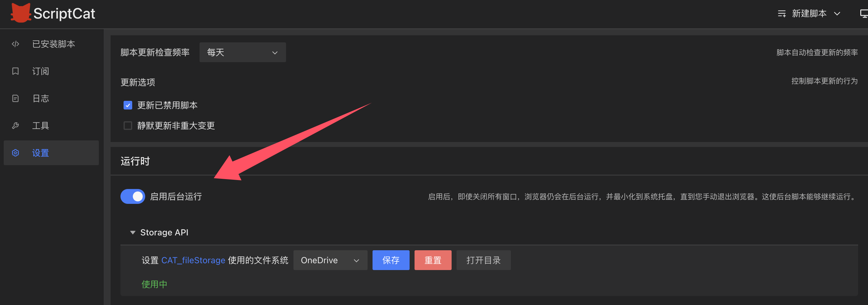
Task: Follow the CAT_fileStorage link
Action: pyautogui.click(x=193, y=260)
